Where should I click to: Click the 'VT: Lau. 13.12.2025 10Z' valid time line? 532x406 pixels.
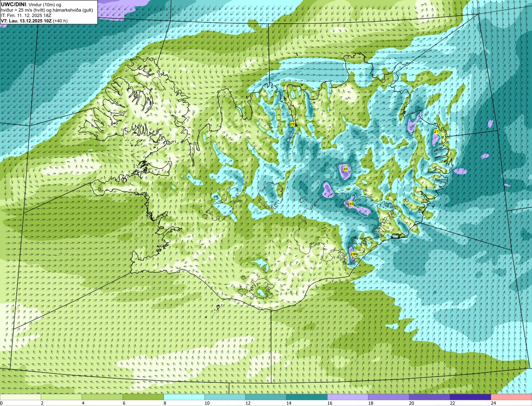pos(34,21)
